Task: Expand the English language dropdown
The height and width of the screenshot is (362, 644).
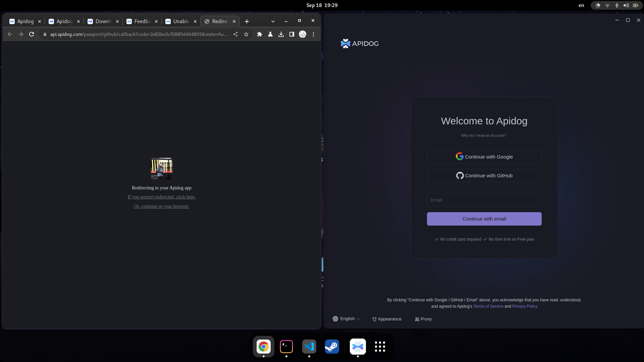Action: [x=346, y=319]
